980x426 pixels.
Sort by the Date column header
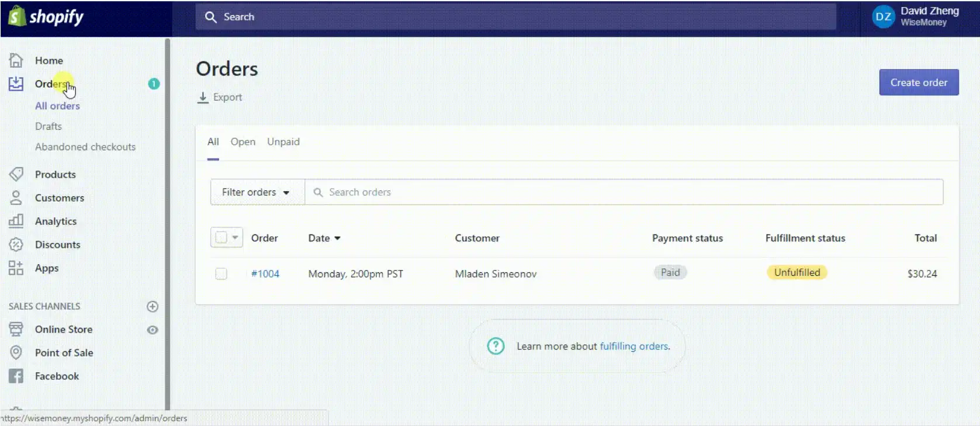tap(324, 238)
